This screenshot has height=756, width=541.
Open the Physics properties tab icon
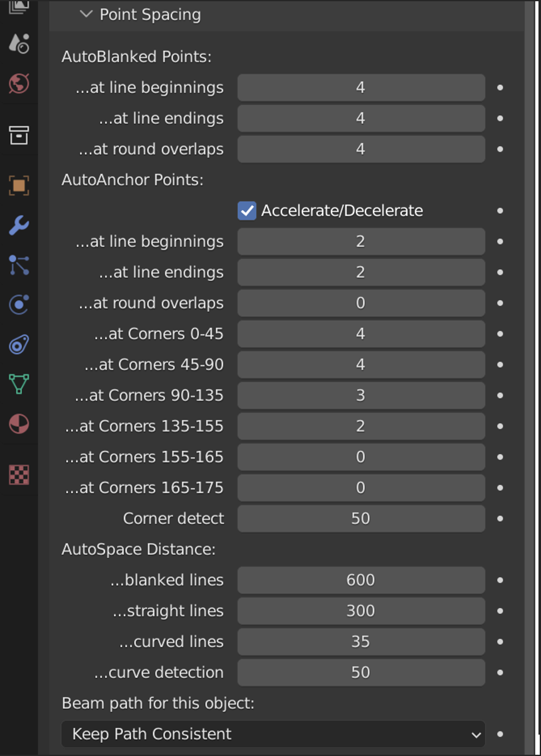(19, 305)
